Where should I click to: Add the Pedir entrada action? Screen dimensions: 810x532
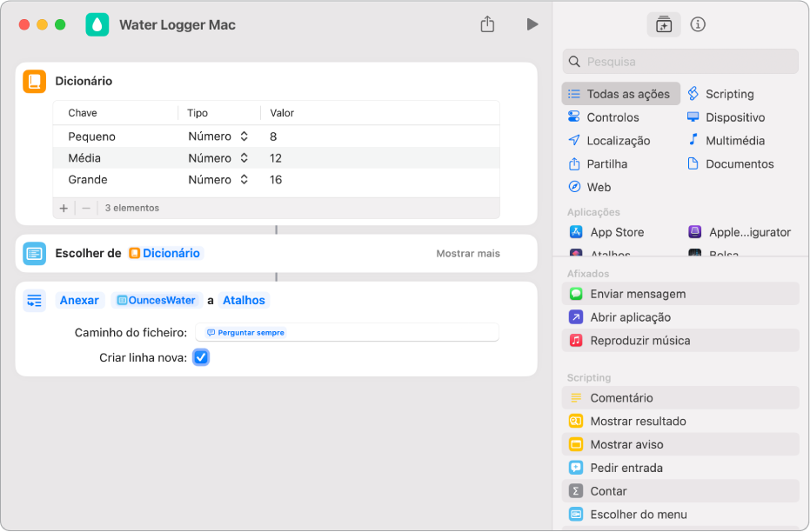[680, 468]
